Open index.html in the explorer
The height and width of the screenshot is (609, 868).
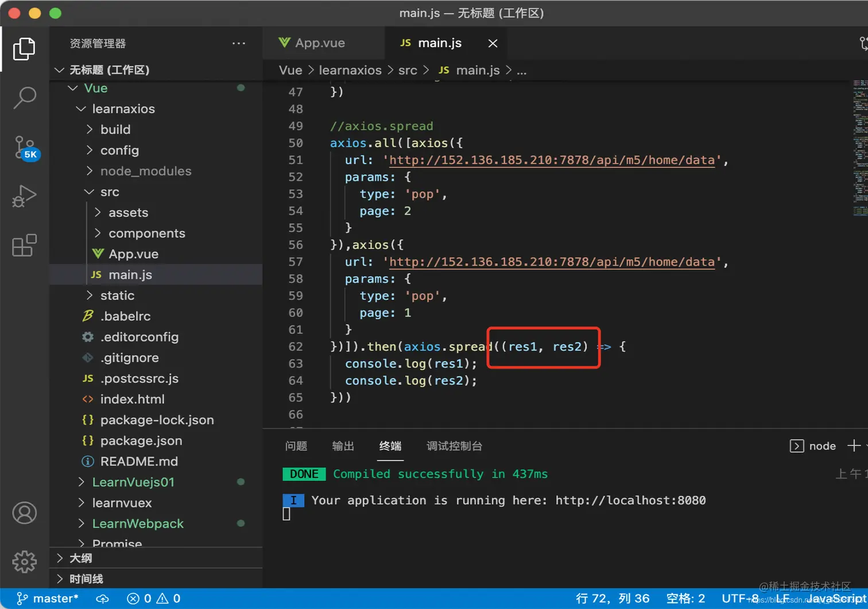[x=156, y=399]
